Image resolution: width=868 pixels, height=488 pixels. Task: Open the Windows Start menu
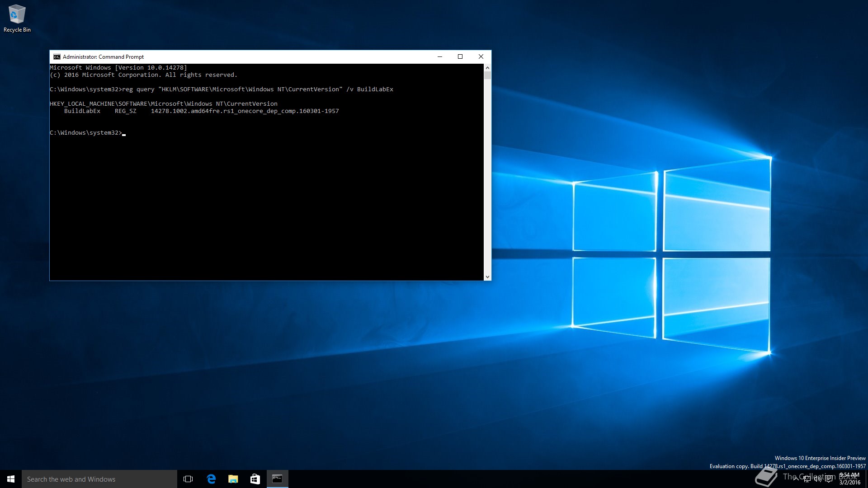coord(11,479)
